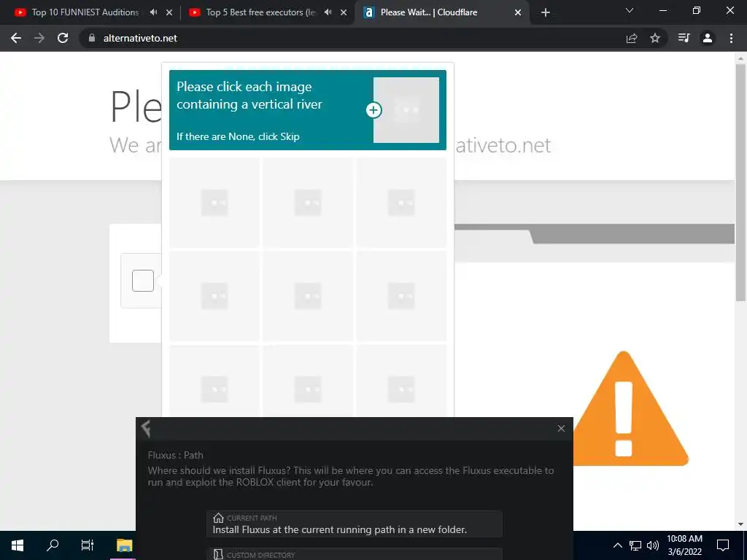Click the page vertical scrollbar thumb

point(740,182)
